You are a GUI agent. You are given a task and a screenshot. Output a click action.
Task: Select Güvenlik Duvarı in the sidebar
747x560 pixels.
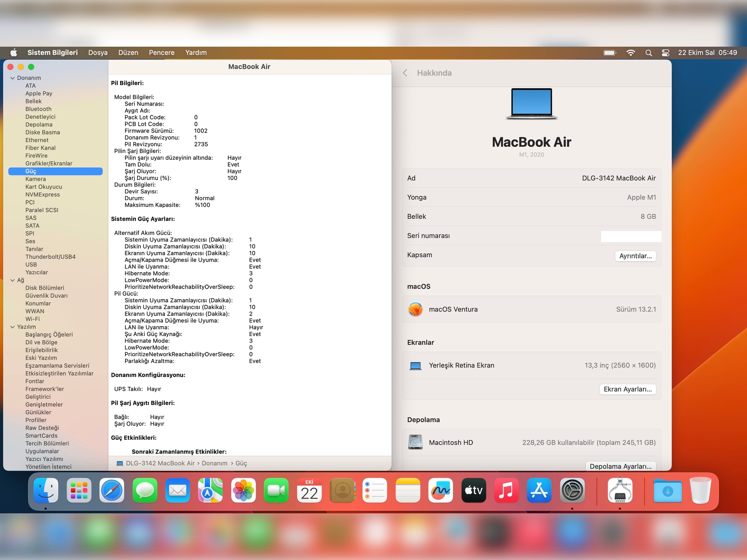tap(47, 296)
